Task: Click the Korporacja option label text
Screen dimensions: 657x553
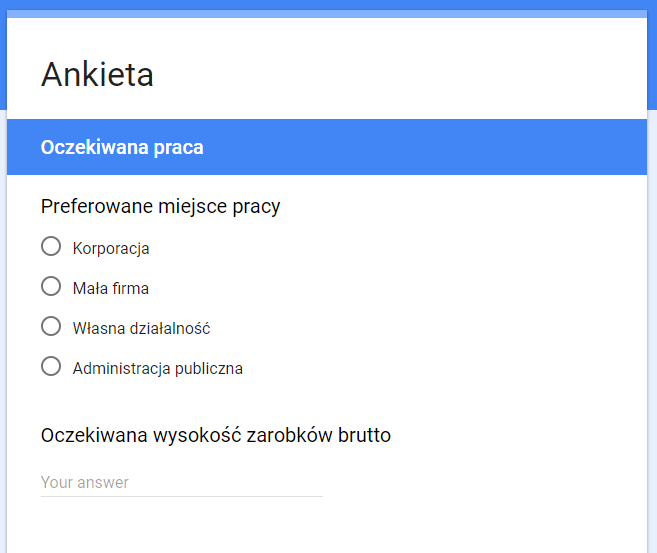Action: (111, 248)
